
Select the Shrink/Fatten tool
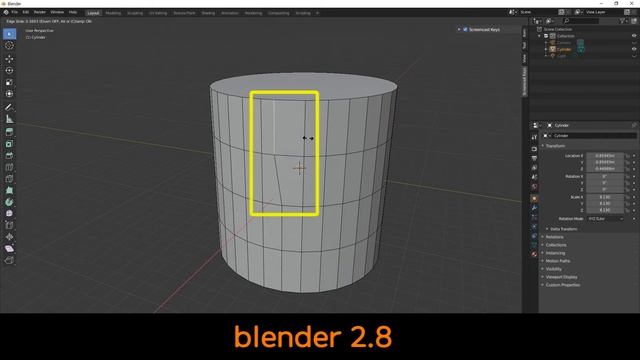coord(9,237)
